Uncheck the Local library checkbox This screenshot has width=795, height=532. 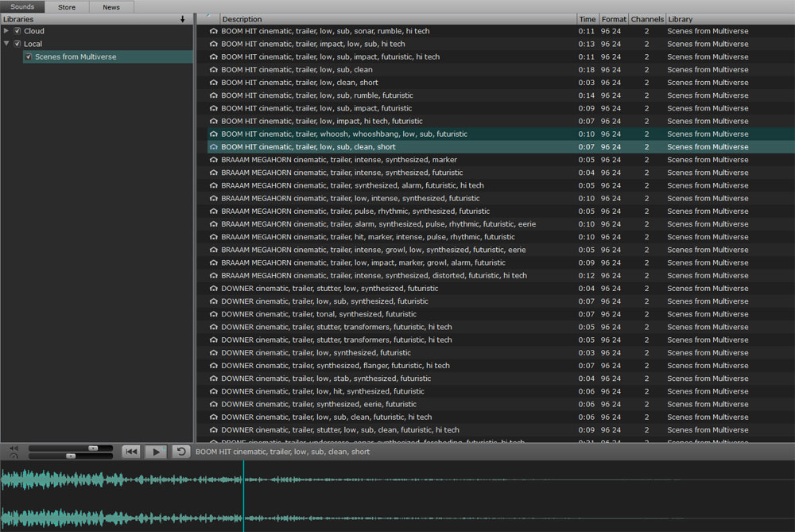tap(17, 44)
